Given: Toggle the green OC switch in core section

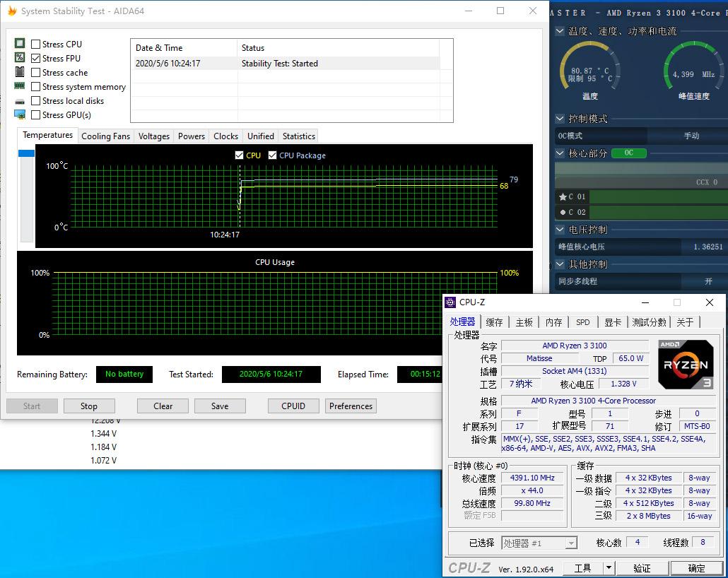Looking at the screenshot, I should 628,153.
